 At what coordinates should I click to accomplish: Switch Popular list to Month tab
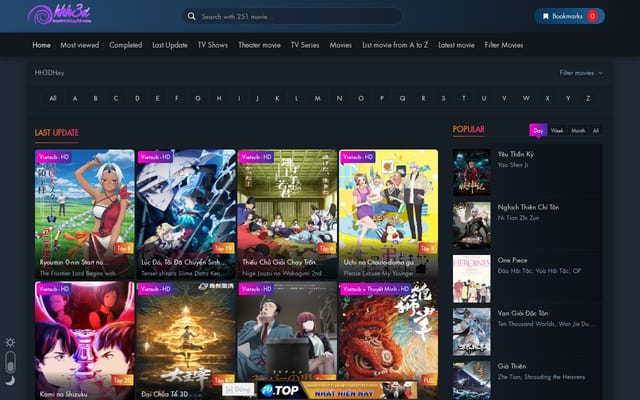click(578, 131)
